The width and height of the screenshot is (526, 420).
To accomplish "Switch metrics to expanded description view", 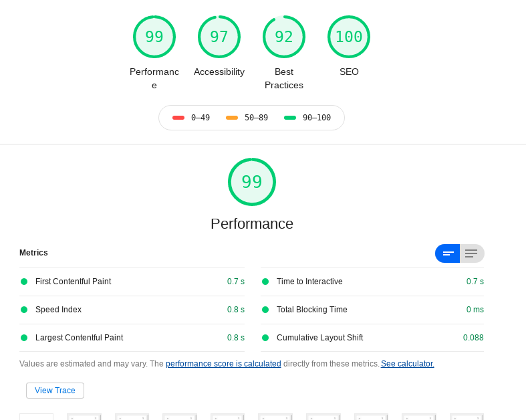I will (471, 253).
